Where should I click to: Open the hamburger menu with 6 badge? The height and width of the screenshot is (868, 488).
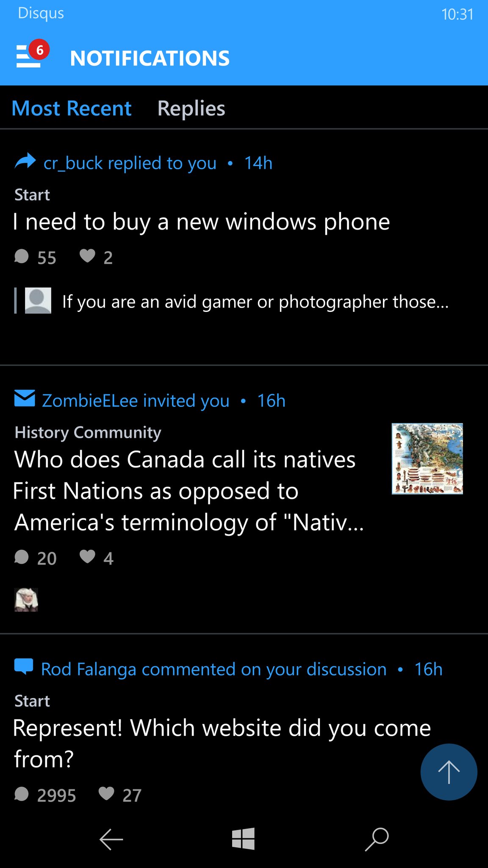point(32,54)
